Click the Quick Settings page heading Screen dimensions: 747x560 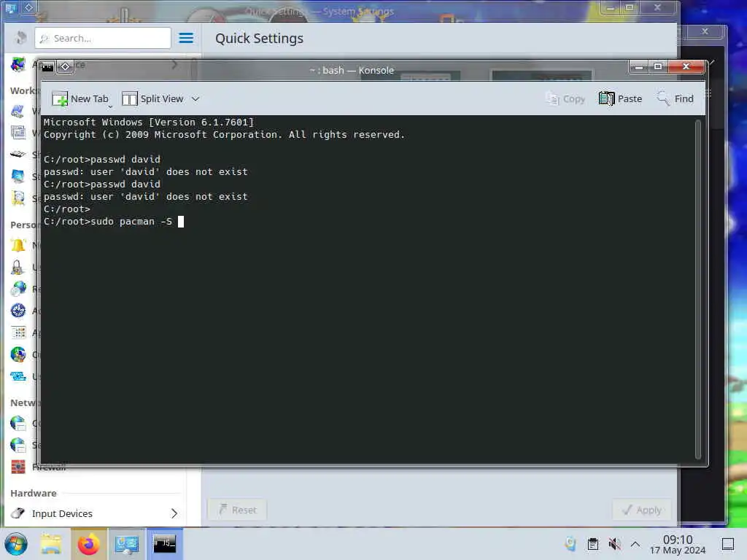click(259, 38)
